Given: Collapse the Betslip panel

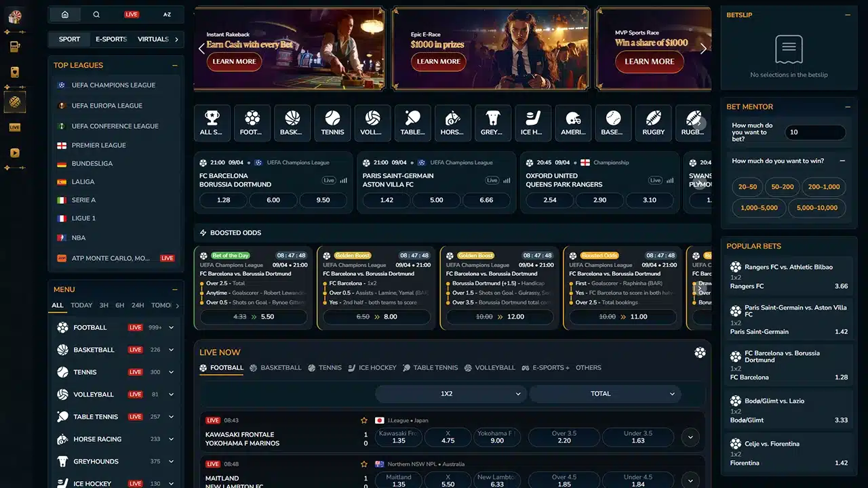Looking at the screenshot, I should coord(848,15).
